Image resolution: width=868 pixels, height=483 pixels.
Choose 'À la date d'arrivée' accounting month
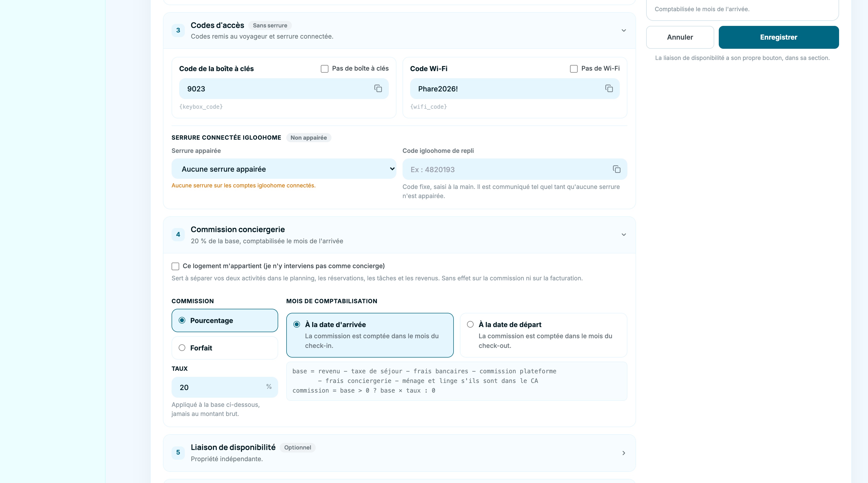tap(370, 335)
